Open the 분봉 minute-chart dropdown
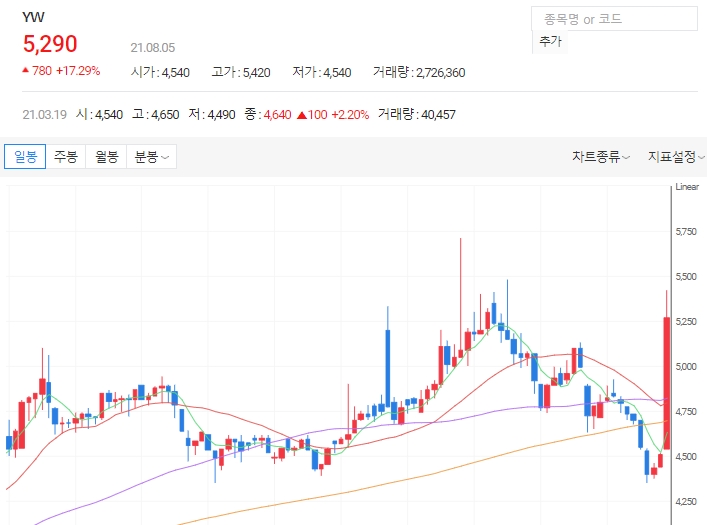 point(152,157)
